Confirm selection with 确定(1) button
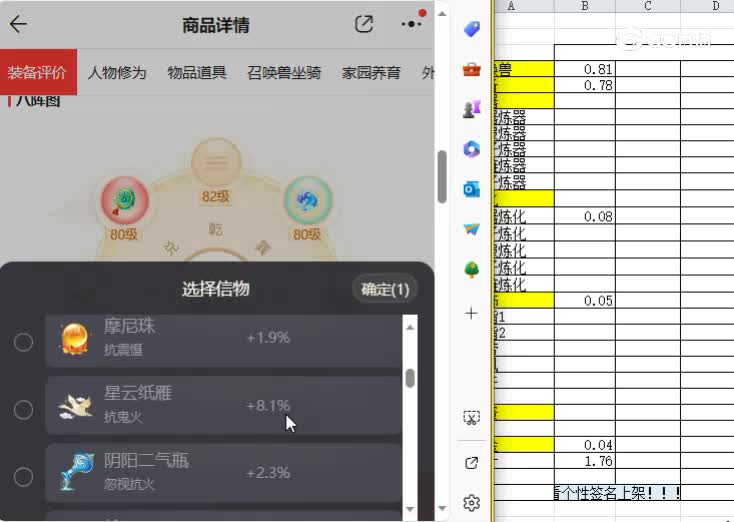The image size is (734, 522). coord(385,289)
